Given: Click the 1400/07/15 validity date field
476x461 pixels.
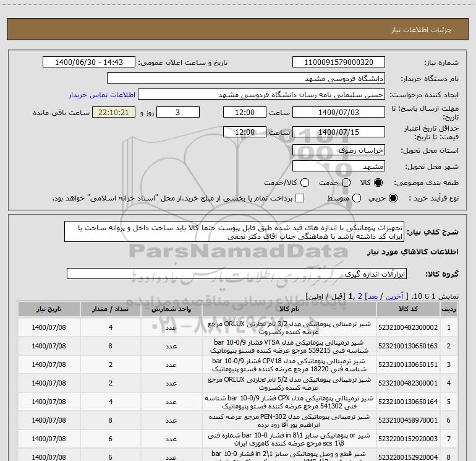Looking at the screenshot, I should 339,132.
